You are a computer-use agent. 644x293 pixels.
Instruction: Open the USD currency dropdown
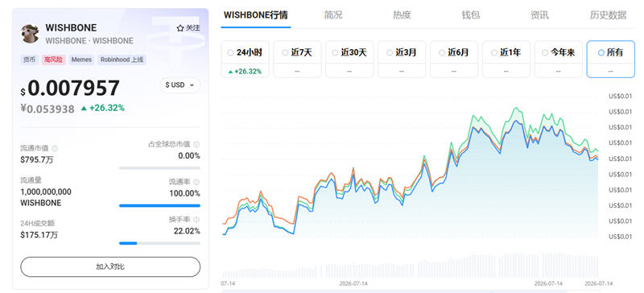tap(180, 85)
